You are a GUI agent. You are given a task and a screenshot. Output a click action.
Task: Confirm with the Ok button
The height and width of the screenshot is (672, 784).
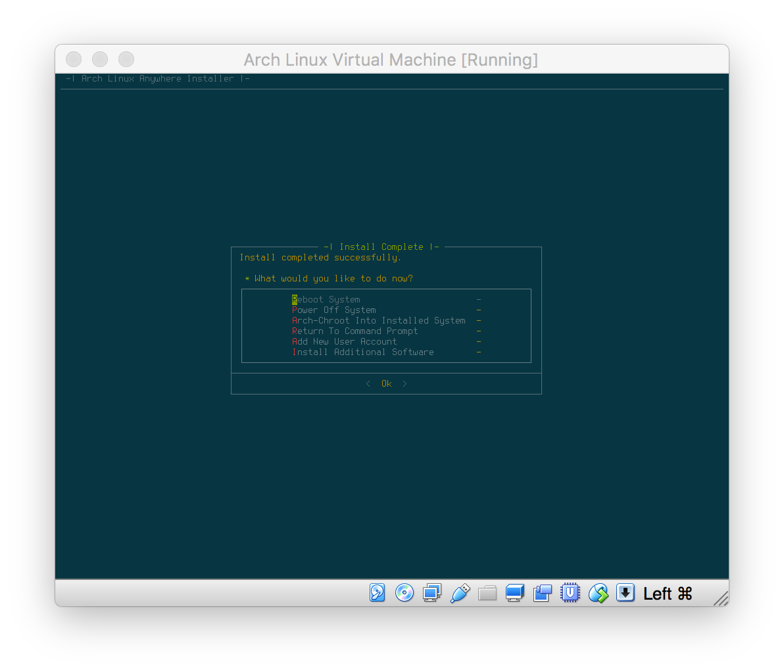387,383
